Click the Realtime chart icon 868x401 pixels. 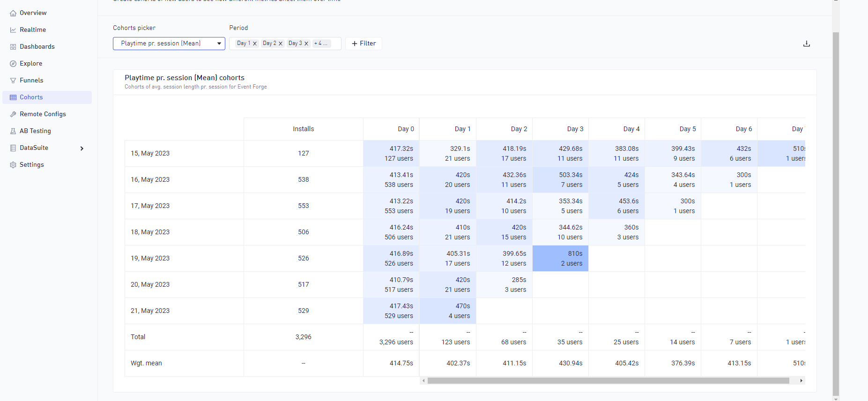click(x=13, y=30)
